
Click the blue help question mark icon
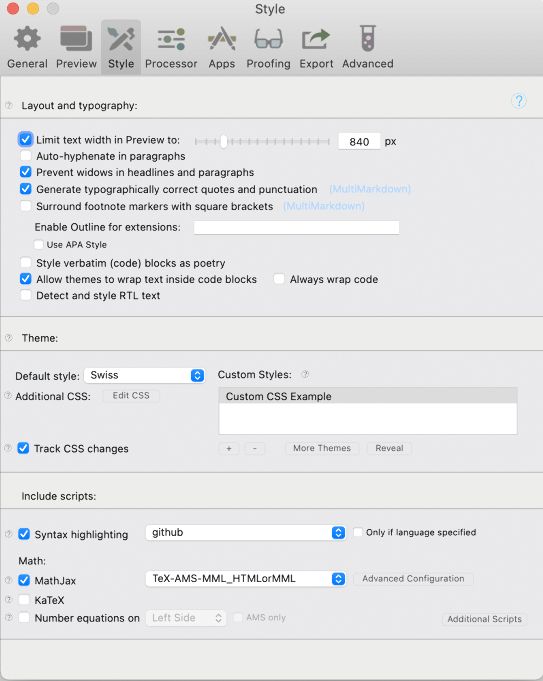(x=519, y=101)
